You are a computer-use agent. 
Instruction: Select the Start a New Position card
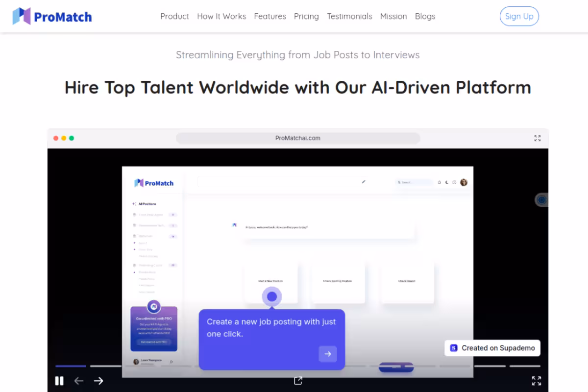point(270,282)
